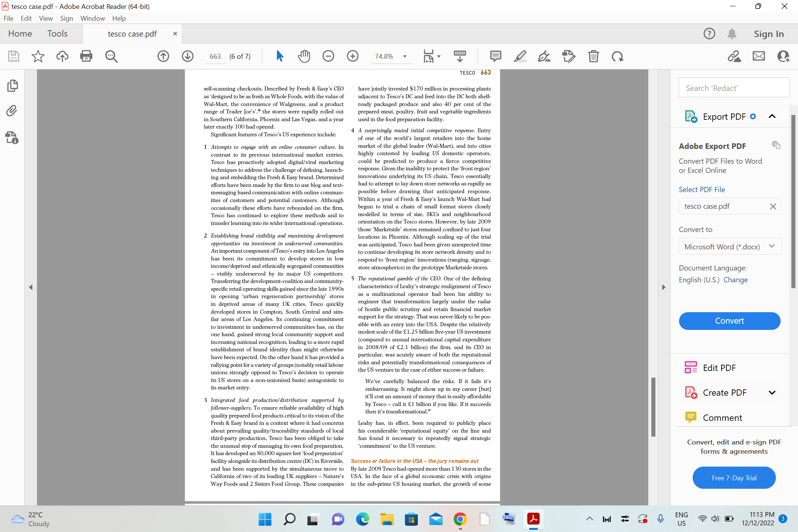Click the Search 'Redact' tools field
Screen dimensions: 798x532
[734, 88]
